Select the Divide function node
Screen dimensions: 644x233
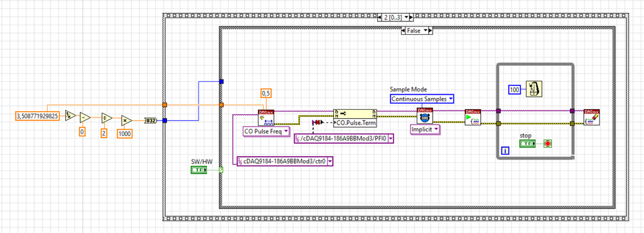click(x=106, y=118)
